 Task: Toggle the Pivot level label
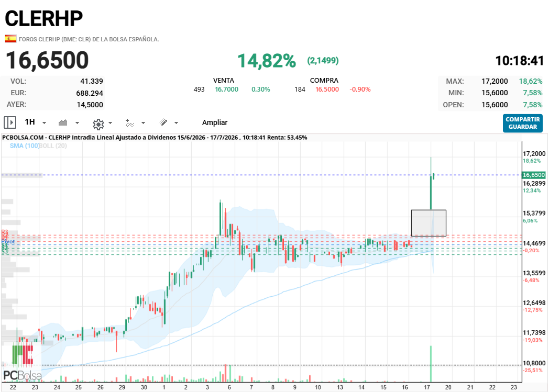tap(8, 242)
